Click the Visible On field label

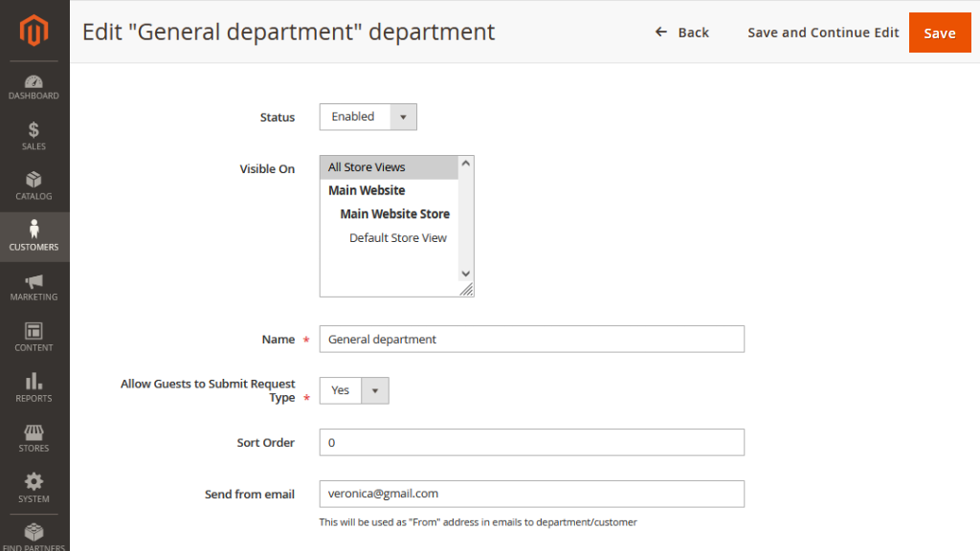[267, 168]
